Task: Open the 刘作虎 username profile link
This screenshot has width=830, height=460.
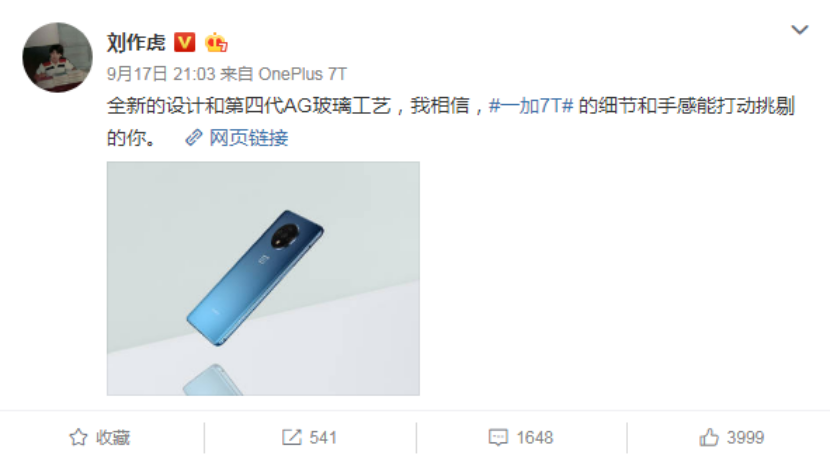Action: pos(136,42)
